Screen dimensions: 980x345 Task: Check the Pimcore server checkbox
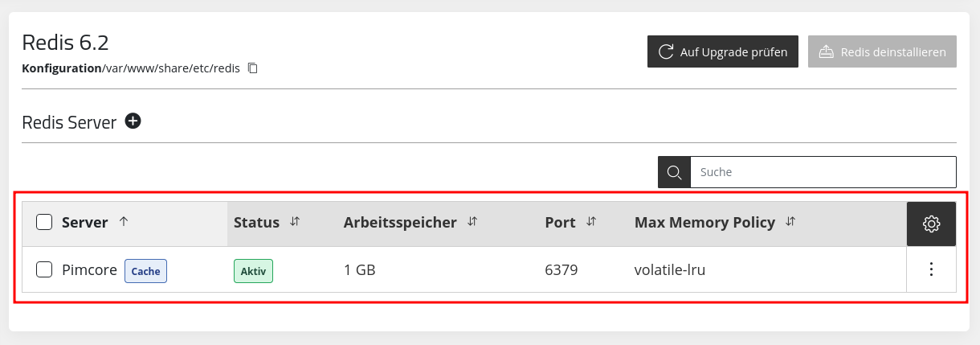[x=45, y=270]
